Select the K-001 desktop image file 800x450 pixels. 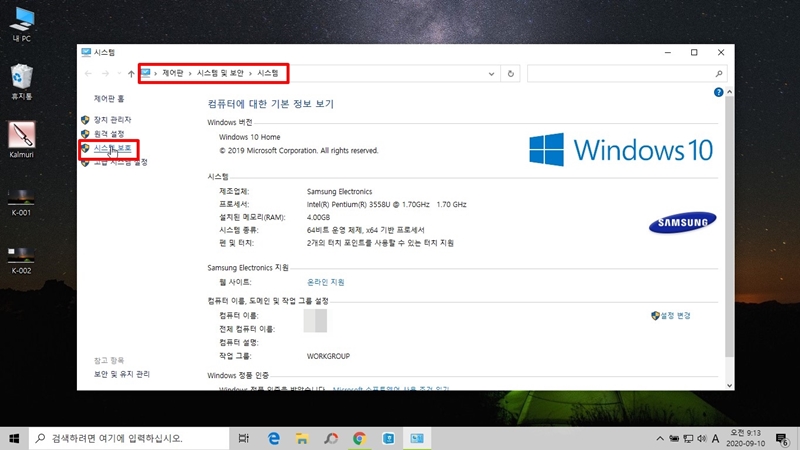tap(21, 203)
